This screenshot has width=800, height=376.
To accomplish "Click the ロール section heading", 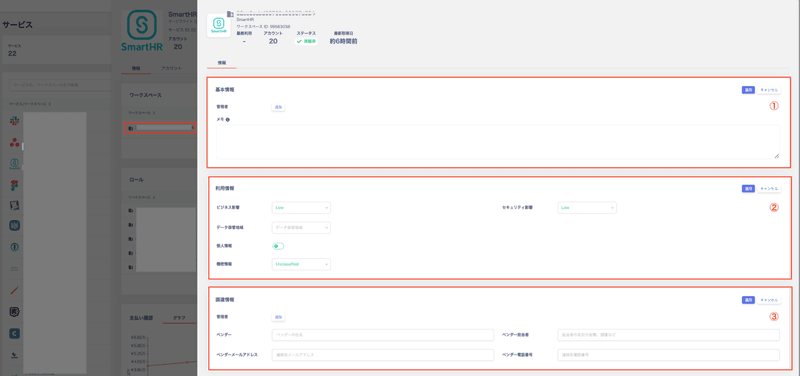I will pyautogui.click(x=136, y=180).
